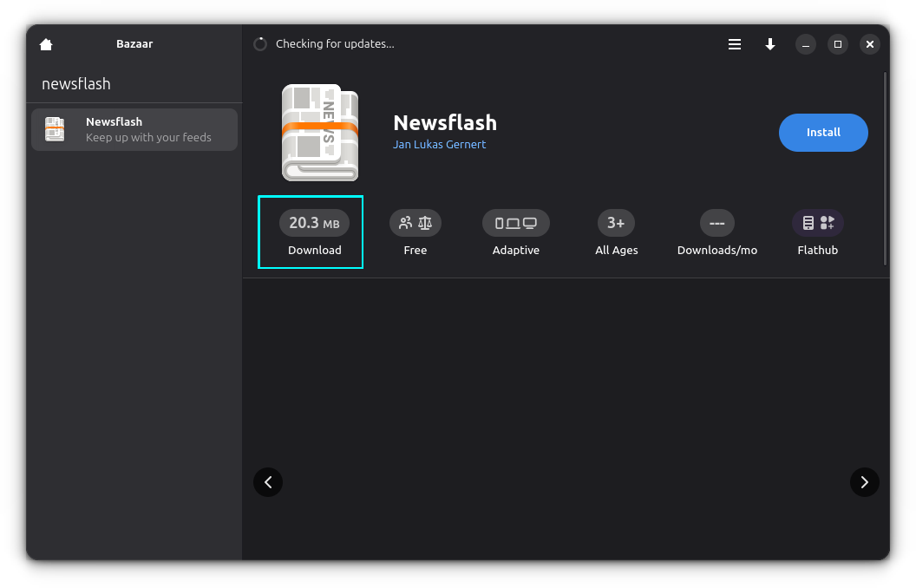Viewport: 916px width, 588px height.
Task: Open the Jan Lukas Gernert developer link
Action: coord(440,145)
